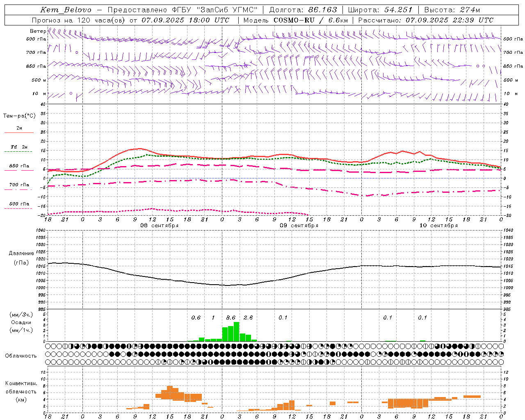Click the Давление pressure panel label

click(x=21, y=253)
